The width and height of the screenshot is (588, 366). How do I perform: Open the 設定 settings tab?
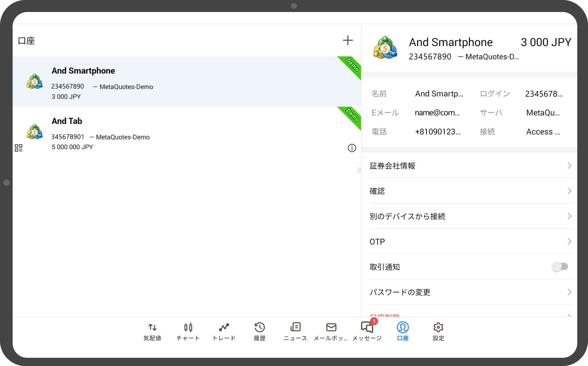pos(438,331)
